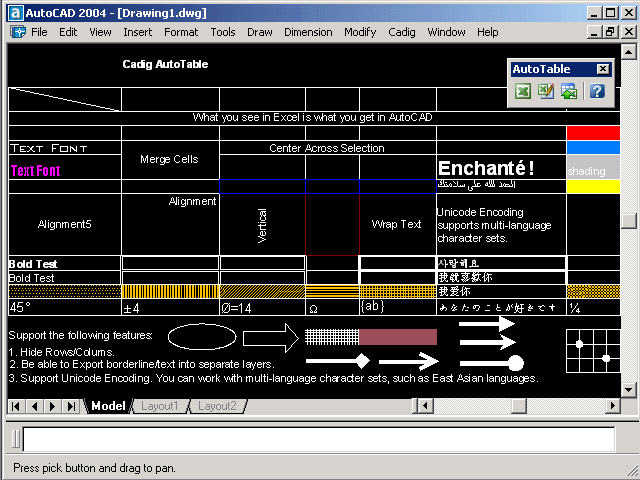This screenshot has height=480, width=640.
Task: Open the Cadig menu
Action: coord(401,32)
